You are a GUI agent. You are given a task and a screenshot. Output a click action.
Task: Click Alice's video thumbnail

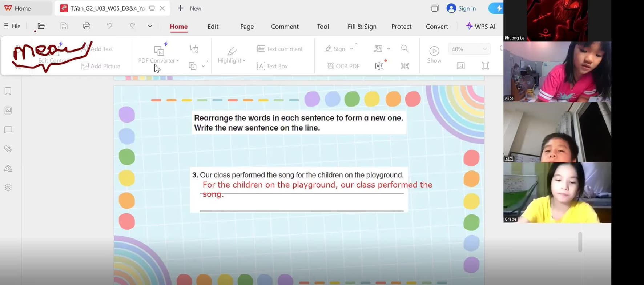(x=557, y=72)
